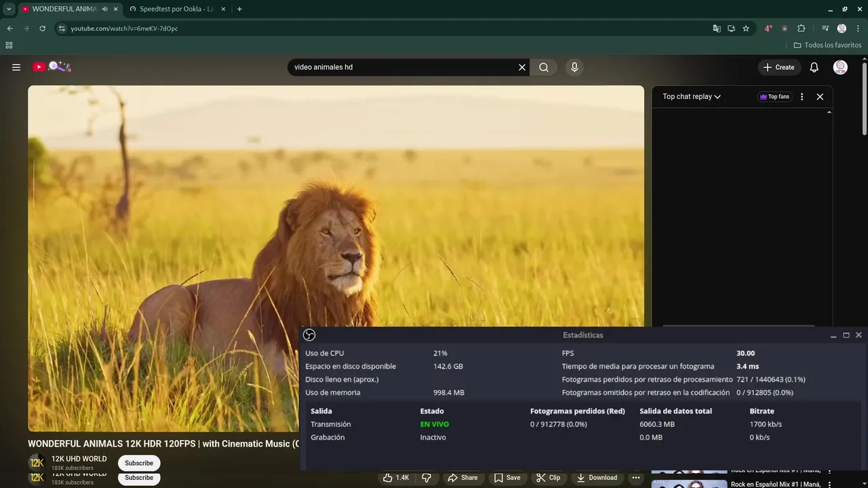This screenshot has width=868, height=488.
Task: Open the Chrome extensions puzzle icon
Action: (x=801, y=28)
